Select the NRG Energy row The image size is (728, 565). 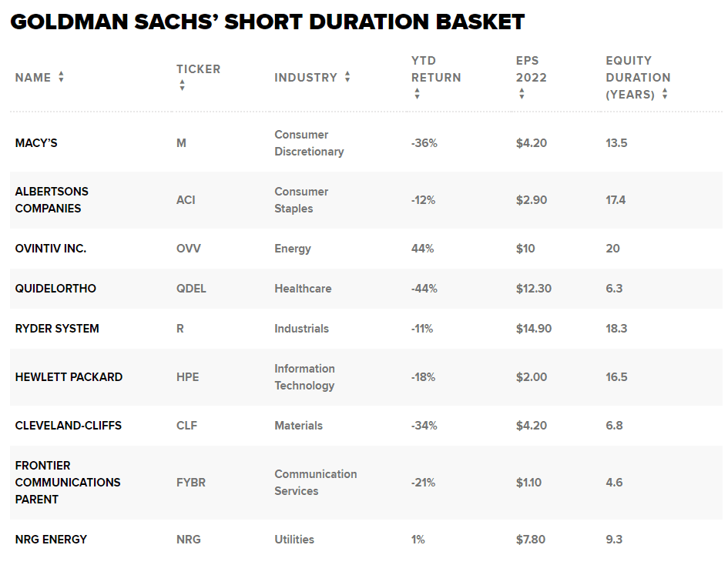click(x=366, y=540)
